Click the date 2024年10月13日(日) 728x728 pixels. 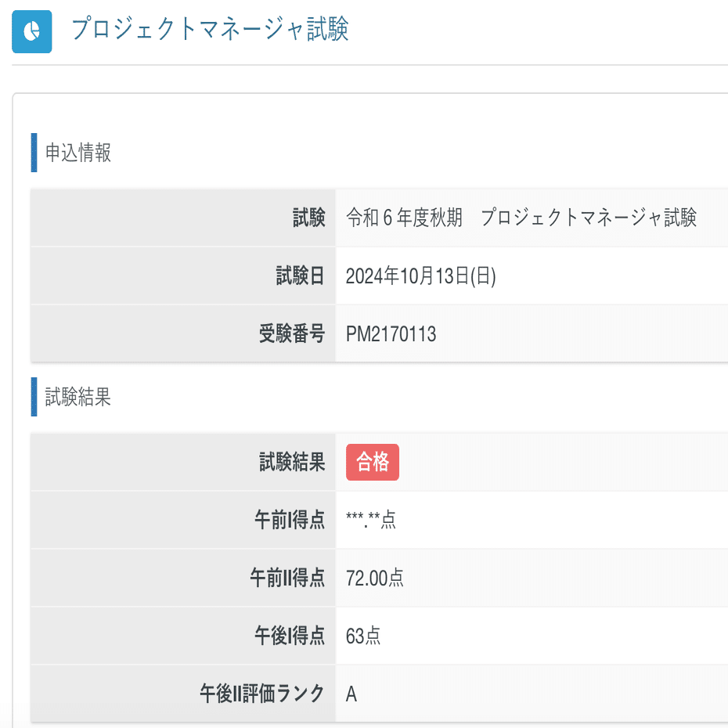click(421, 276)
